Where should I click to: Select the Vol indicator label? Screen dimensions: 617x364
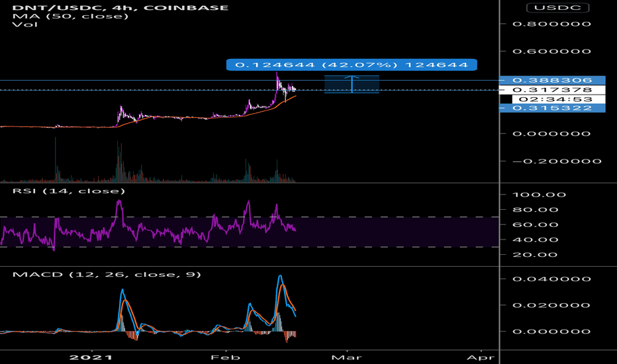coord(24,24)
